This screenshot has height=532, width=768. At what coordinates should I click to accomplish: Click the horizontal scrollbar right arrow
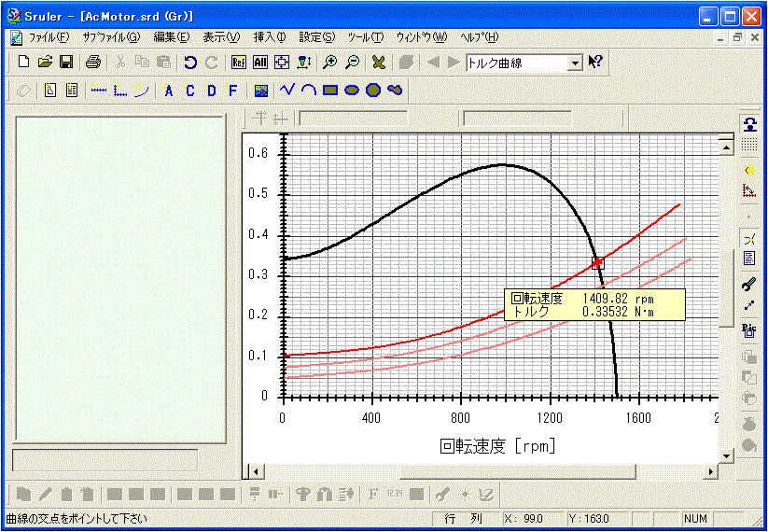(x=711, y=471)
